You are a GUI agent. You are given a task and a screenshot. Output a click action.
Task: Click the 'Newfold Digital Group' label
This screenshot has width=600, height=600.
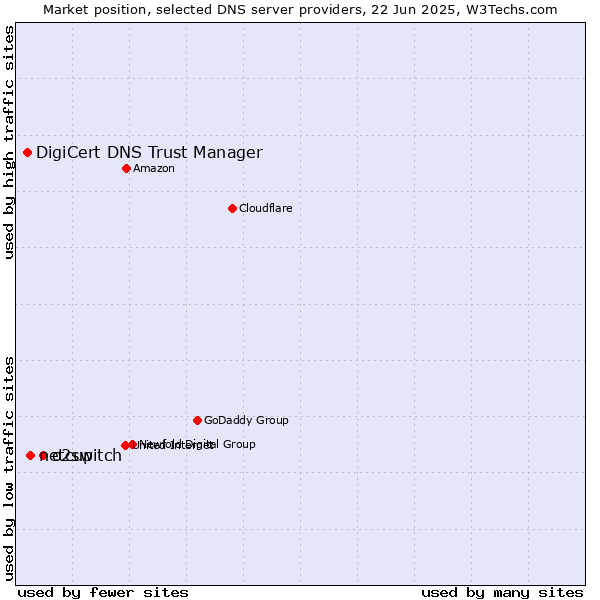195,444
